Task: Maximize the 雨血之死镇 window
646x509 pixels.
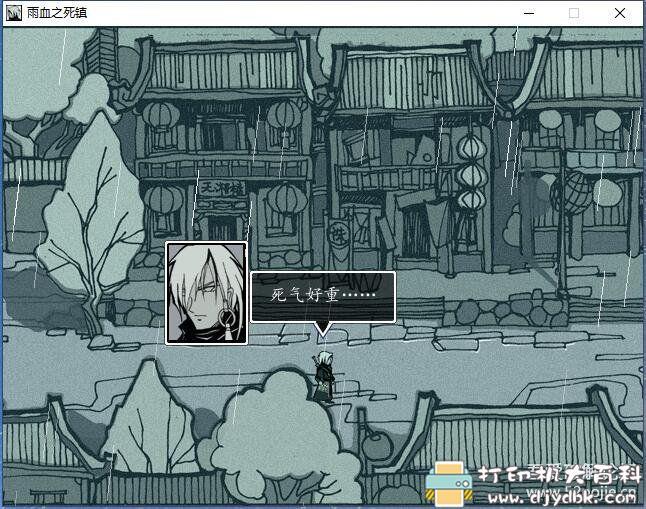Action: tap(574, 13)
